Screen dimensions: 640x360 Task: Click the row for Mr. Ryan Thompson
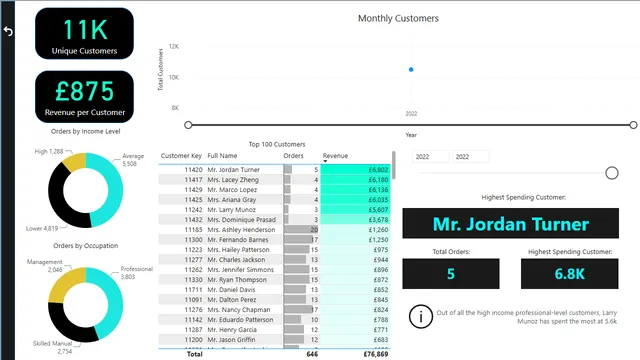pyautogui.click(x=274, y=280)
